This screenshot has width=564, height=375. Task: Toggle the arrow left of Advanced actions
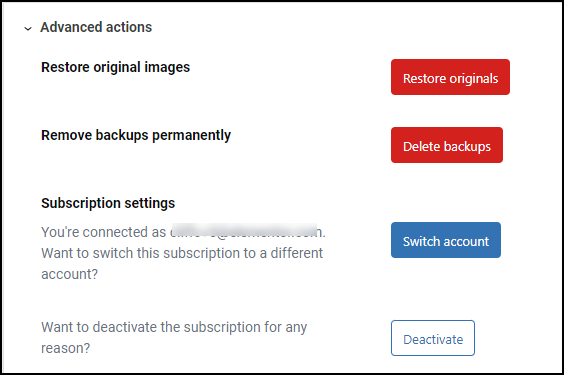pos(28,28)
